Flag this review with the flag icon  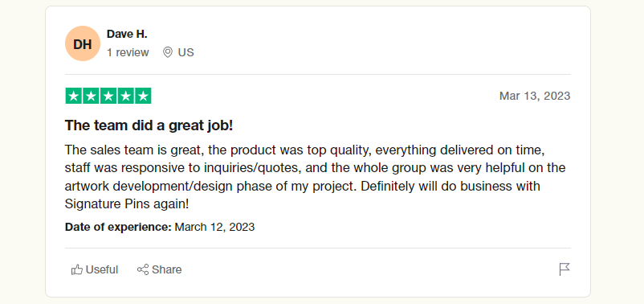pyautogui.click(x=565, y=269)
